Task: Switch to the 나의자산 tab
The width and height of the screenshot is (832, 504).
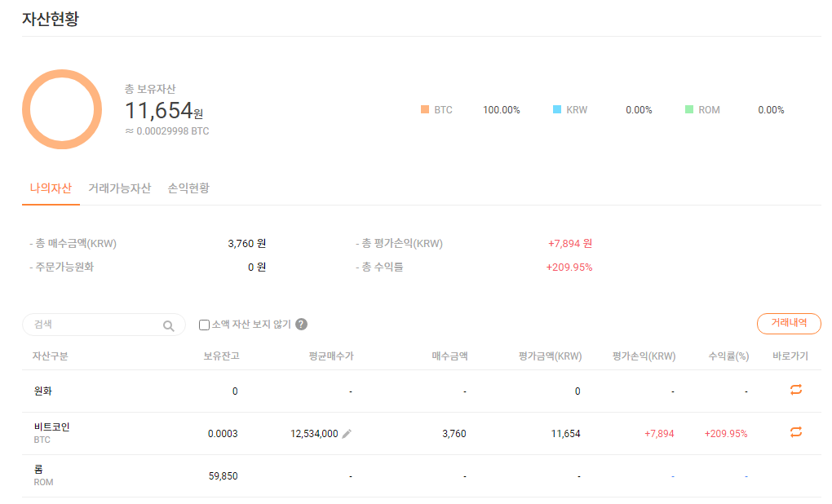Action: [x=51, y=188]
